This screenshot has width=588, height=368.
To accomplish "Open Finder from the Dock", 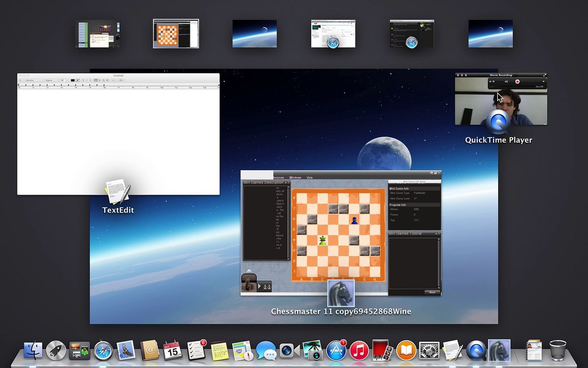I will (x=33, y=350).
